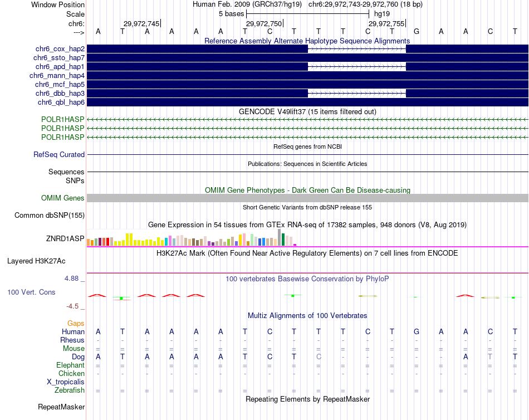Viewport: 529px width, 420px height.
Task: Click the G in Human alignment row
Action: (417, 331)
